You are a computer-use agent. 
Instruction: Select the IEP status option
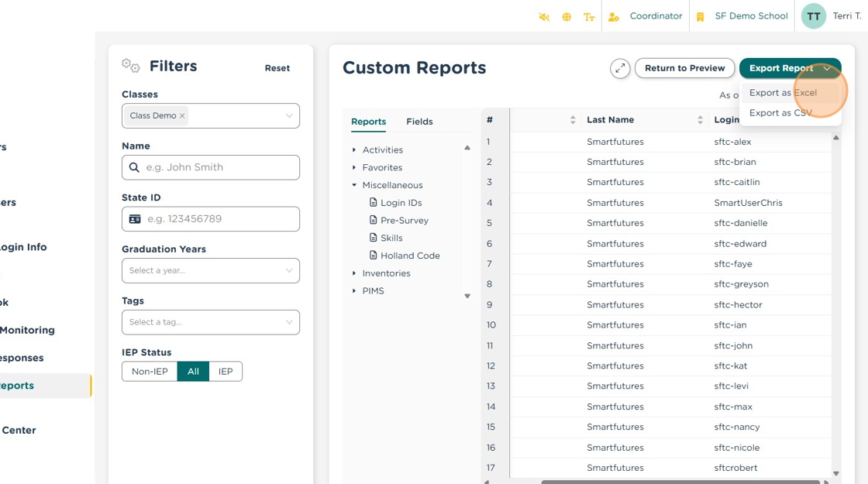226,372
